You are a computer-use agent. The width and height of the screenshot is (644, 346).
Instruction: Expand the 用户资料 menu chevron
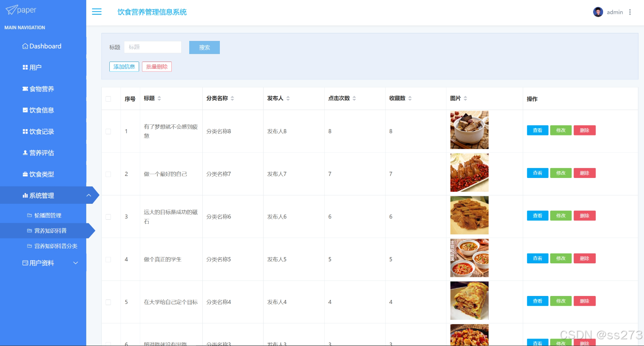[76, 263]
